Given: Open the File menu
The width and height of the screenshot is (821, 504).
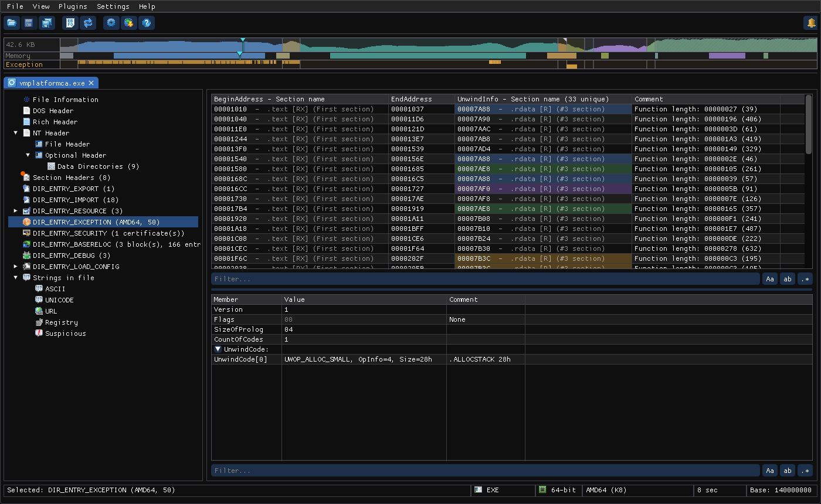Looking at the screenshot, I should 15,6.
